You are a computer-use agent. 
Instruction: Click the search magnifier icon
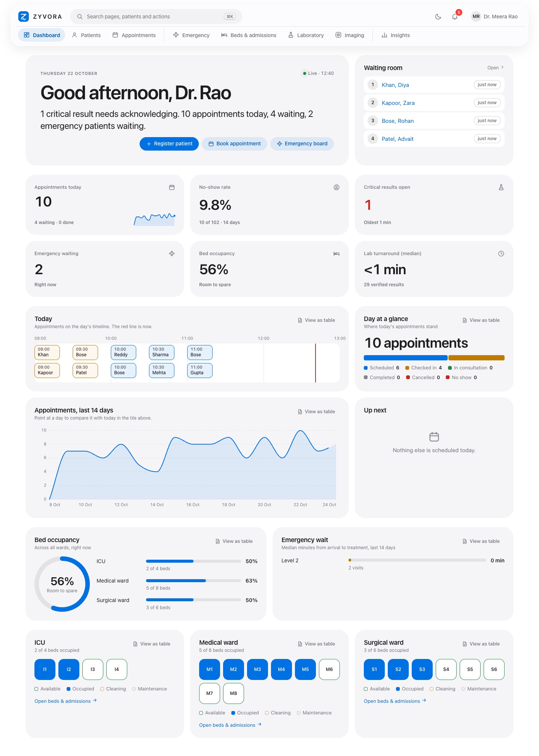point(80,16)
